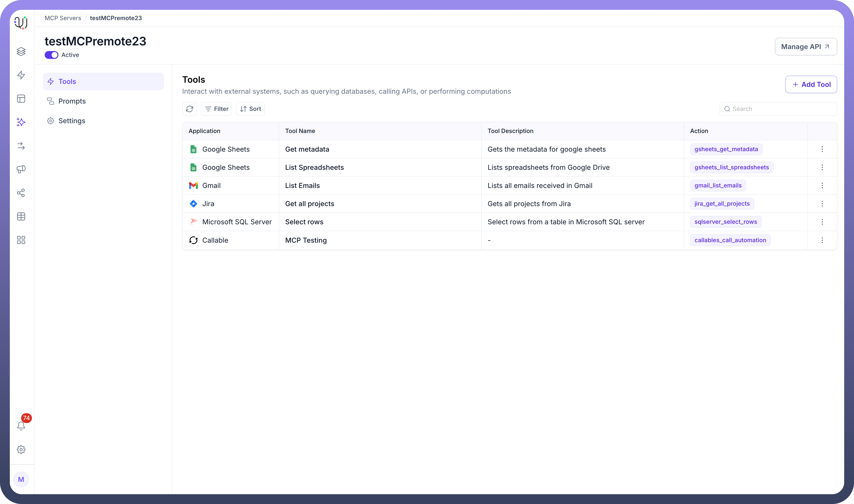Open the Filter options
Screen dimensions: 854x504
point(217,109)
